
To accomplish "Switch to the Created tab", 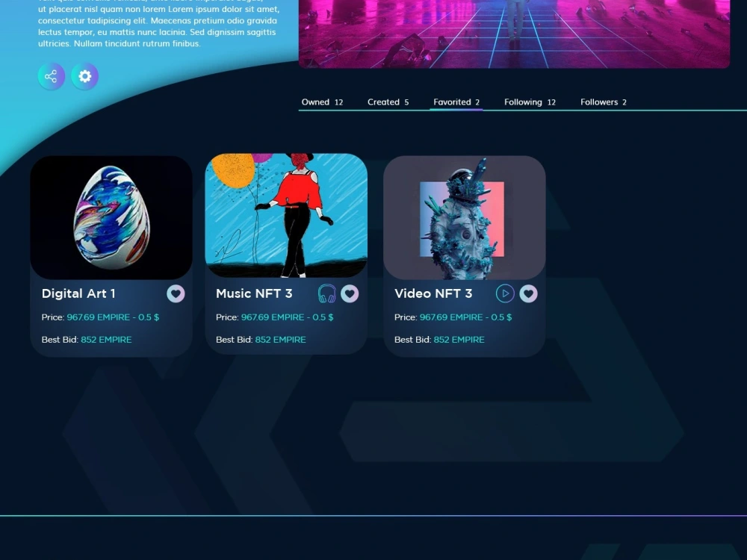I will tap(387, 102).
